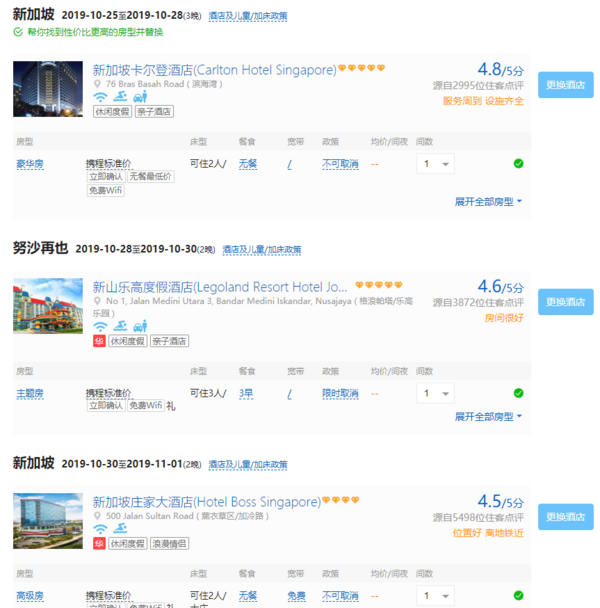Screen dimensions: 600x608
Task: Open 酒店及儿童/加床政策 link for 2019-10-30 Singapore stay
Action: point(248,465)
